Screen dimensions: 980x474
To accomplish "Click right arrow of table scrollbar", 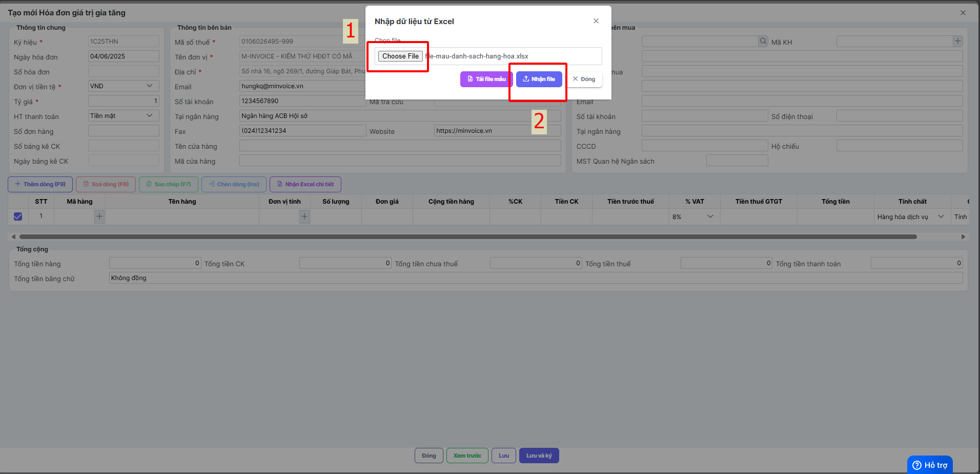I will pos(963,236).
